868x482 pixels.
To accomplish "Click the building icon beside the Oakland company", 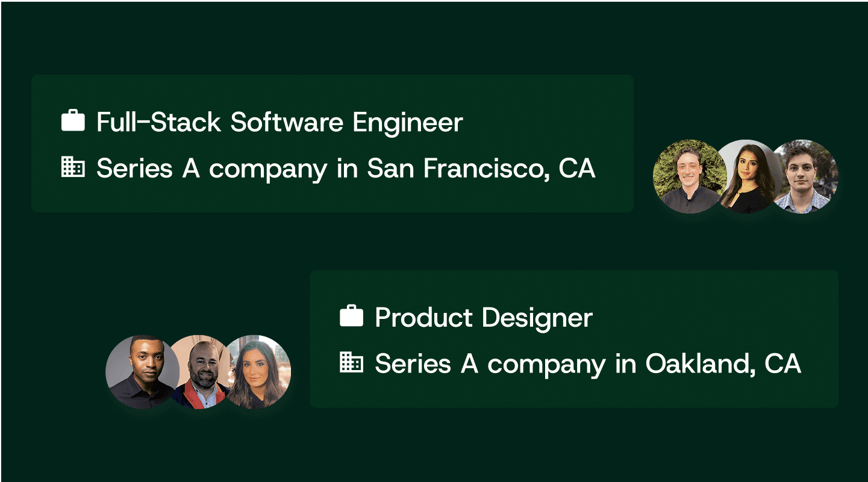I will [x=351, y=362].
